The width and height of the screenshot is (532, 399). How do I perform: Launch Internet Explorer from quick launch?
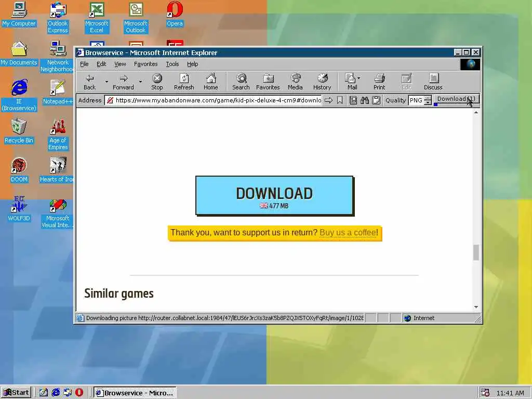pyautogui.click(x=56, y=393)
